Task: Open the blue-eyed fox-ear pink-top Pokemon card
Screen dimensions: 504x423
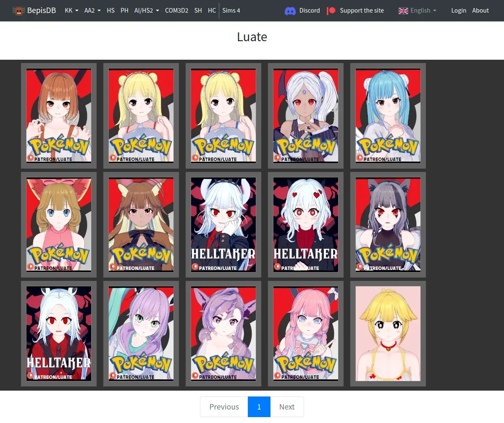Action: 59,225
